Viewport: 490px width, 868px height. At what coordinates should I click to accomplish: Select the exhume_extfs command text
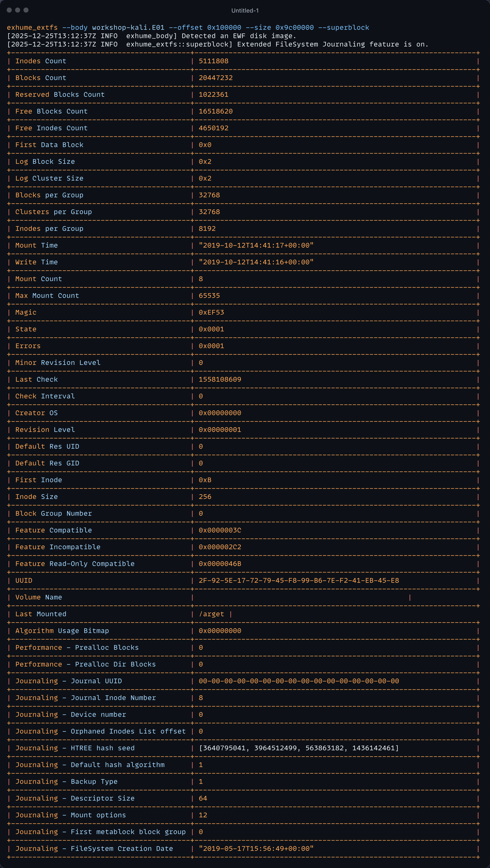pos(32,27)
